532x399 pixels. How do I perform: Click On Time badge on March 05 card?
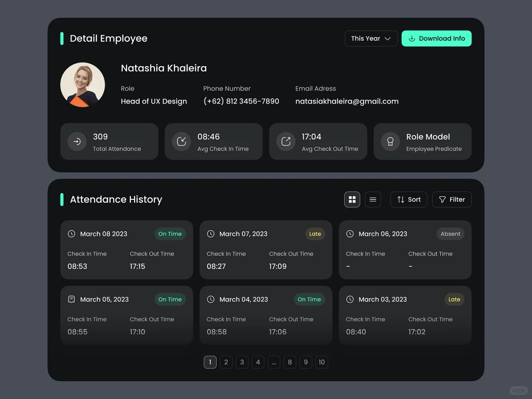(170, 299)
